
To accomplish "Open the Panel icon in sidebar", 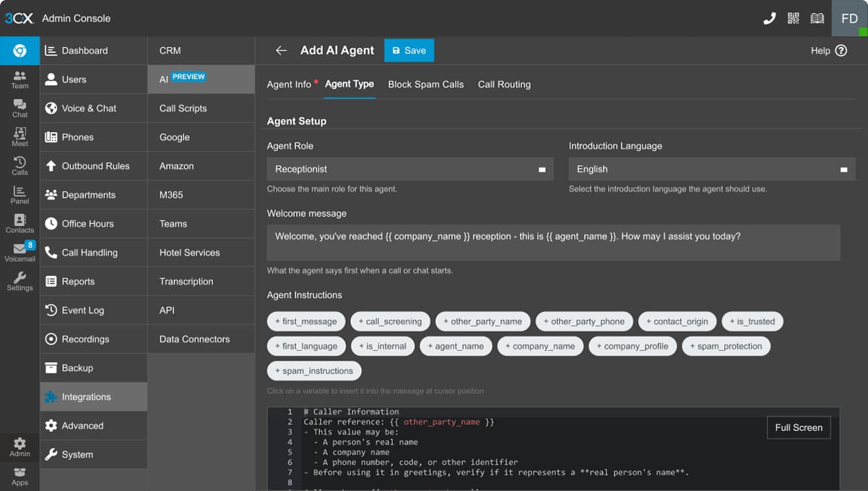I will click(x=19, y=194).
